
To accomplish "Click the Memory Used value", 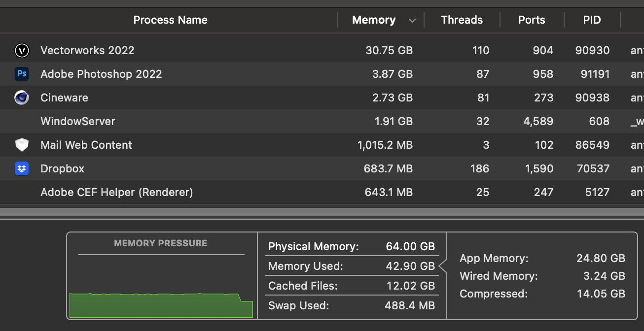I will 410,266.
